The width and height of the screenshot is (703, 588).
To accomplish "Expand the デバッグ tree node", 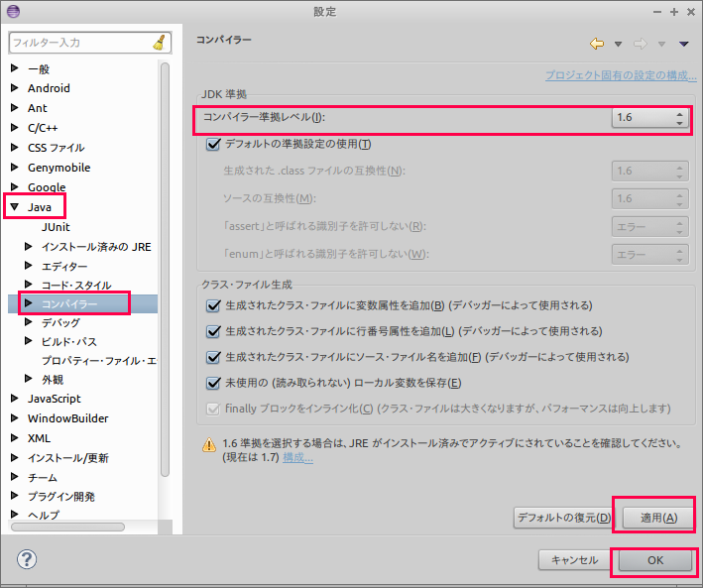I will [x=28, y=321].
